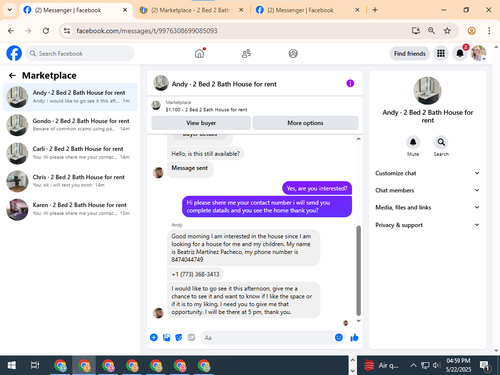
Task: Go to the Home feed icon
Action: pos(199,53)
